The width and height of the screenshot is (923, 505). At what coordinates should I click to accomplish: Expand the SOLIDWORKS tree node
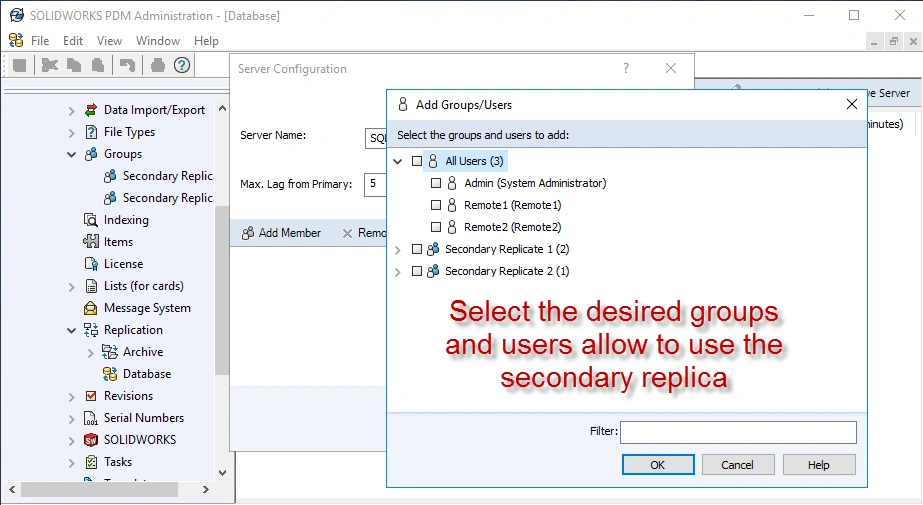pyautogui.click(x=71, y=441)
